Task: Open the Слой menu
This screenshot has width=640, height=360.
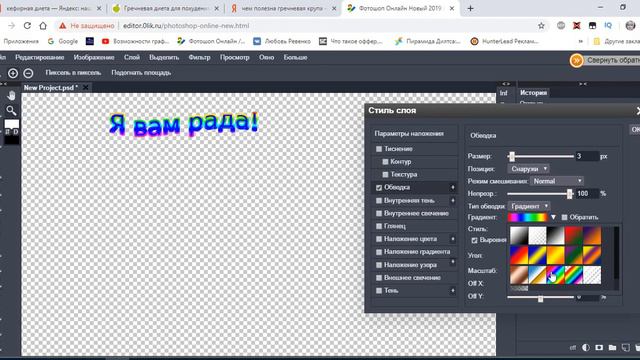Action: 132,58
